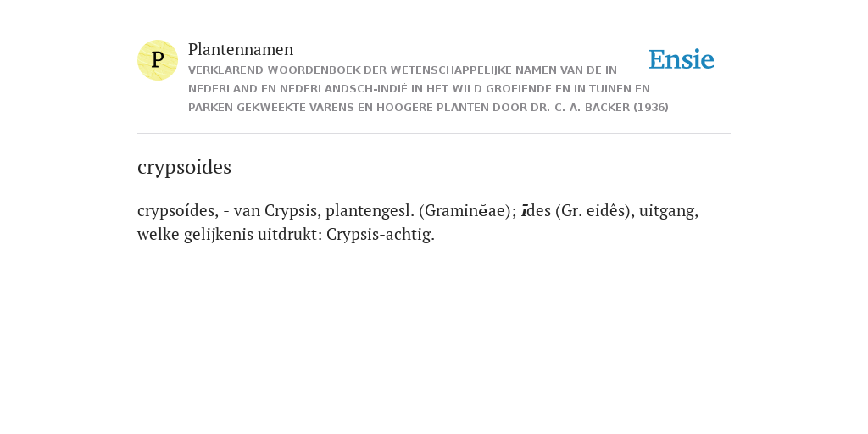Image resolution: width=868 pixels, height=434 pixels.
Task: Click the yellow P circle icon
Action: click(158, 60)
